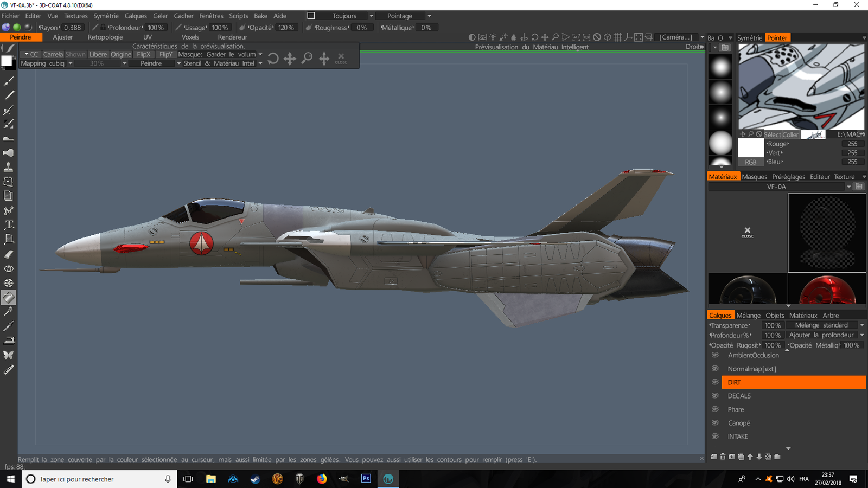Image resolution: width=868 pixels, height=488 pixels.
Task: Open Photoshop from the taskbar
Action: tap(366, 479)
